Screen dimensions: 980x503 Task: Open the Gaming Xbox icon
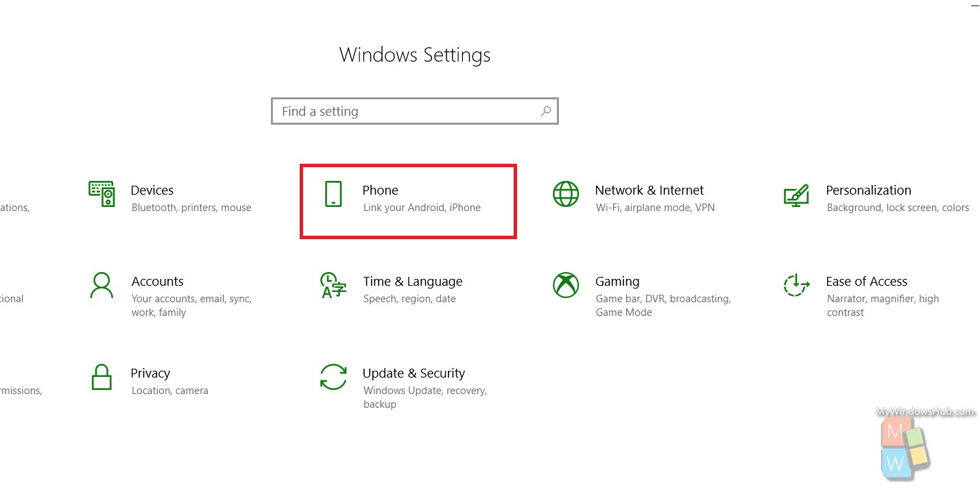(566, 285)
